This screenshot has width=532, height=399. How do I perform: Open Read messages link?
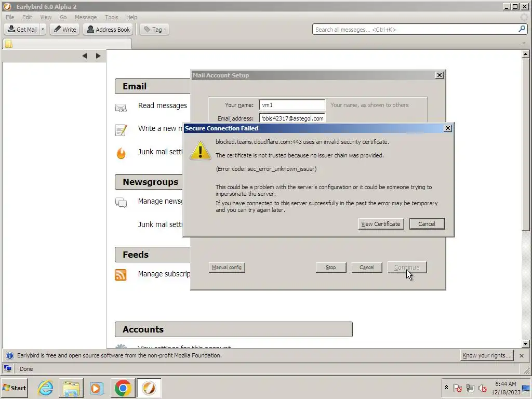163,105
